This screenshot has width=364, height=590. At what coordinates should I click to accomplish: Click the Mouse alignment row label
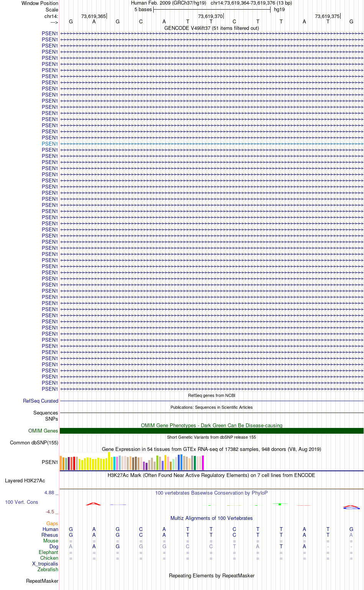(51, 541)
